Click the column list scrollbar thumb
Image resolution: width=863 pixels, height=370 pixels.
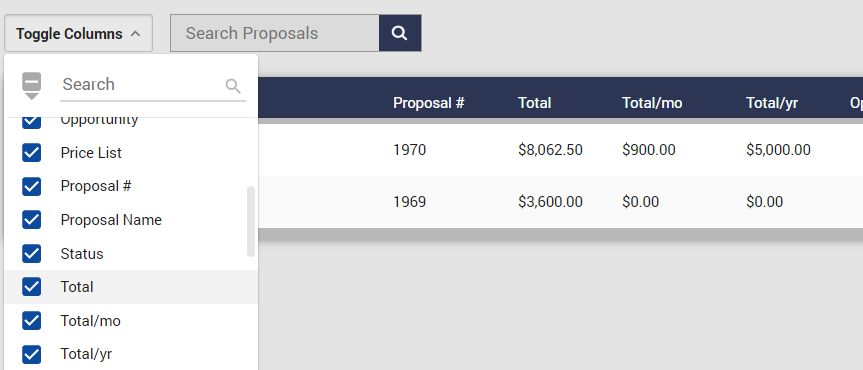tap(251, 221)
